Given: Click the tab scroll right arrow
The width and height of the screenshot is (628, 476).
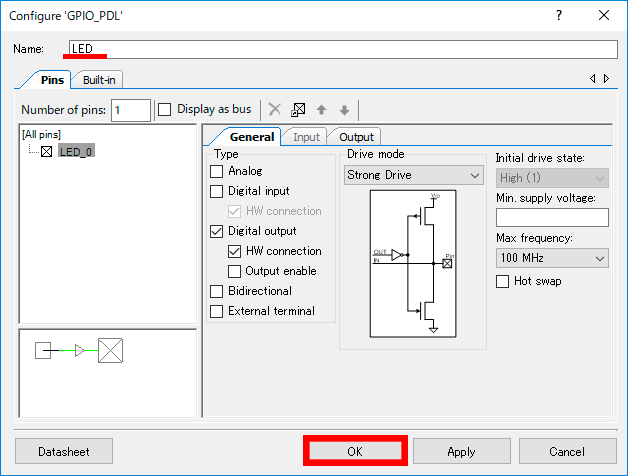Looking at the screenshot, I should tap(606, 79).
